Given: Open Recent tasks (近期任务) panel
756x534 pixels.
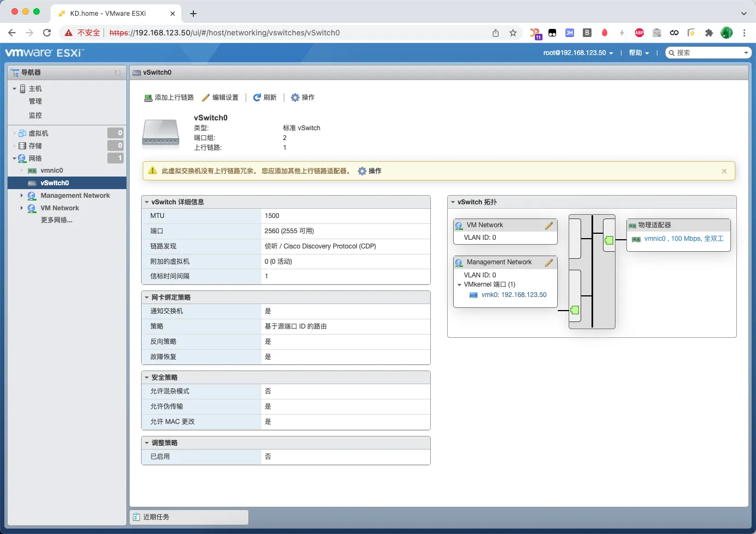Looking at the screenshot, I should (x=189, y=517).
